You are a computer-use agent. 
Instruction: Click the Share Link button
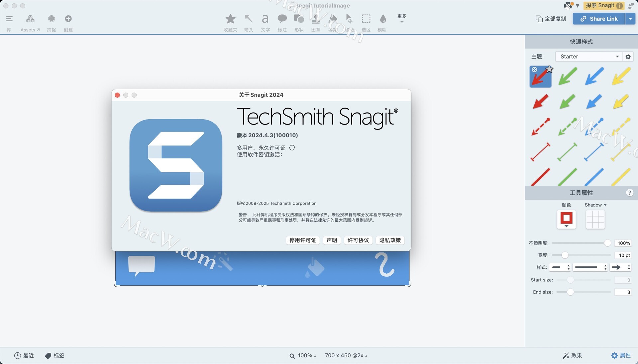[x=599, y=19]
